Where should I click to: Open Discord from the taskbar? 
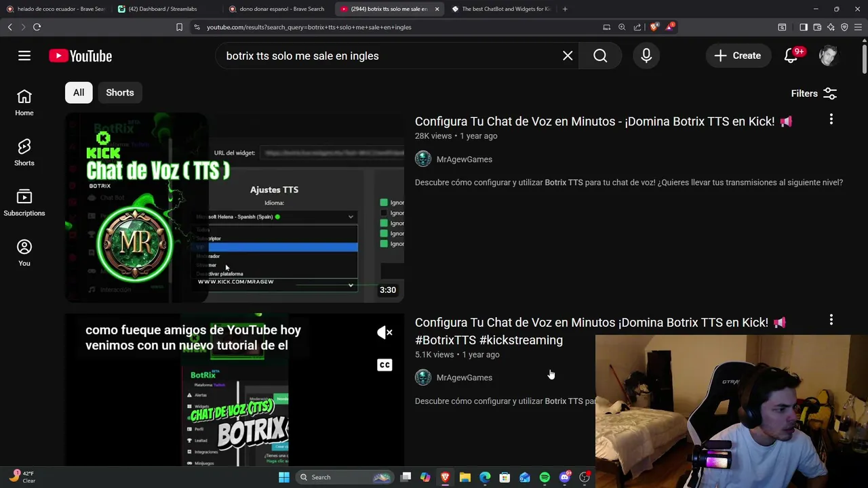coord(565,477)
